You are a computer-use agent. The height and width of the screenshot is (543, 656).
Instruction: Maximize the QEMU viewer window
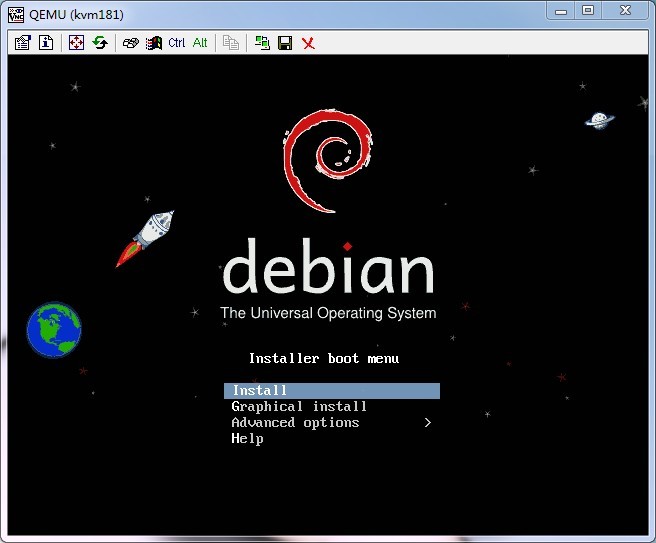pos(588,11)
